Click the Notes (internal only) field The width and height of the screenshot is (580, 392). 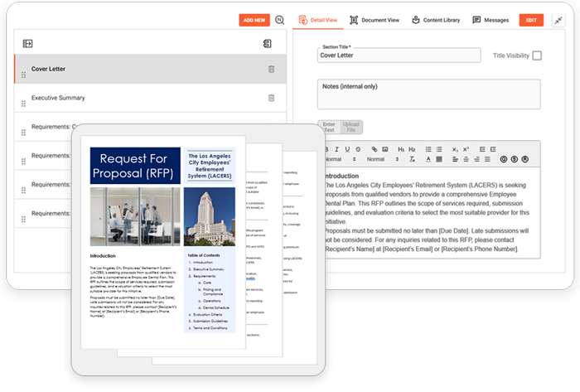pyautogui.click(x=428, y=94)
